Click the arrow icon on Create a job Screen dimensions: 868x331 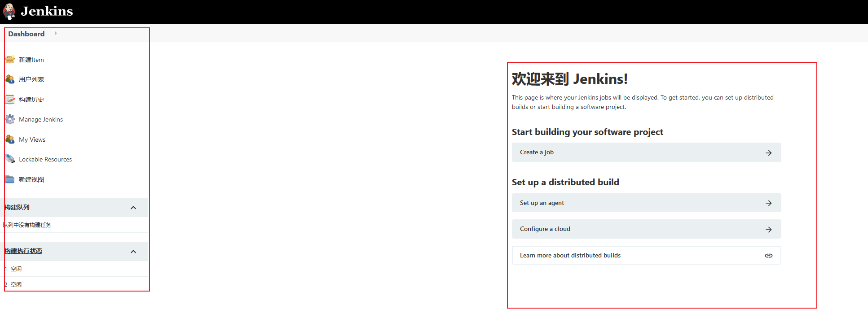769,153
